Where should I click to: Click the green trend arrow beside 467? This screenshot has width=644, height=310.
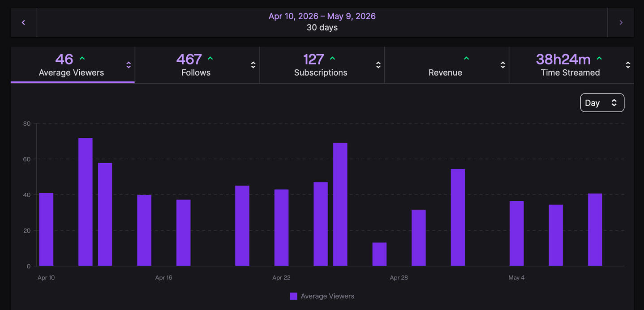click(x=210, y=59)
